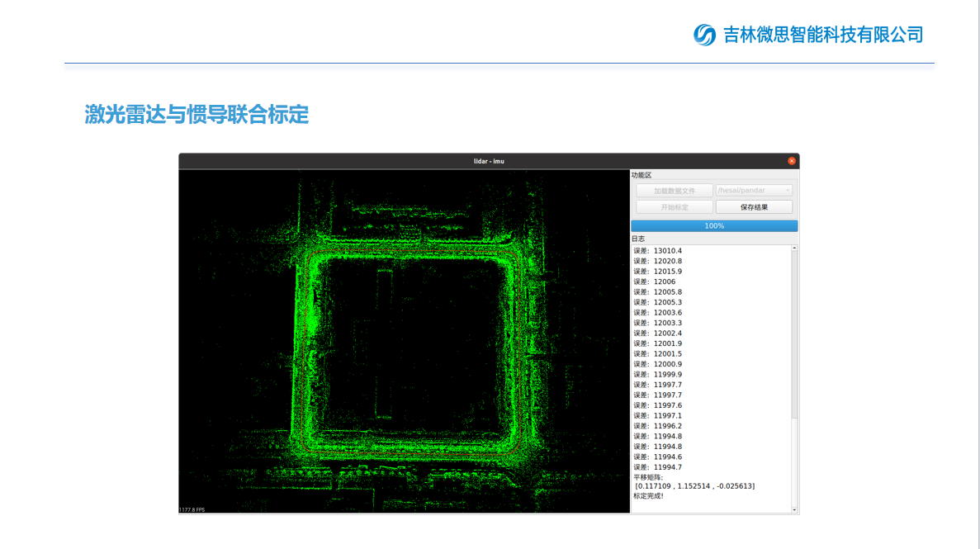This screenshot has height=549, width=980.
Task: Click the 功能区 panel label
Action: click(x=641, y=175)
